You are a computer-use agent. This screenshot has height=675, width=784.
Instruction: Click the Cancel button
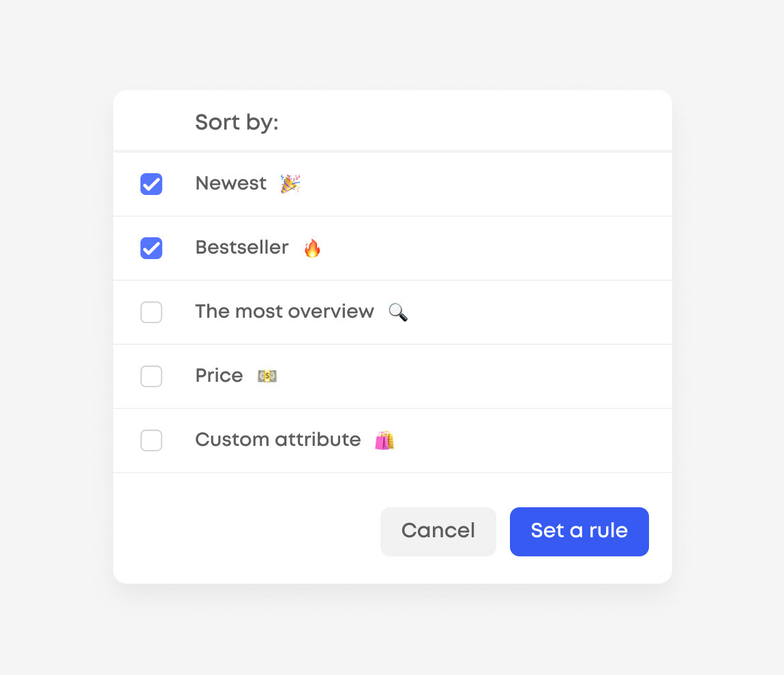click(438, 532)
